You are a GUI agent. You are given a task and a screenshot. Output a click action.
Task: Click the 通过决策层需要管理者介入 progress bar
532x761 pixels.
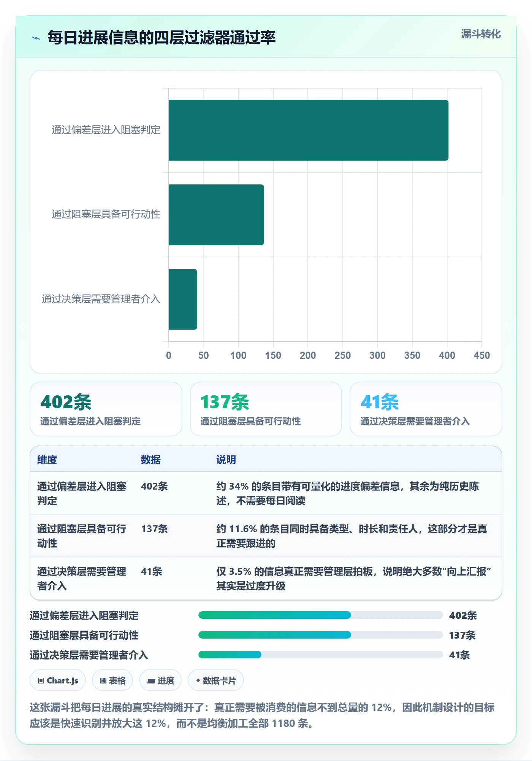[320, 655]
